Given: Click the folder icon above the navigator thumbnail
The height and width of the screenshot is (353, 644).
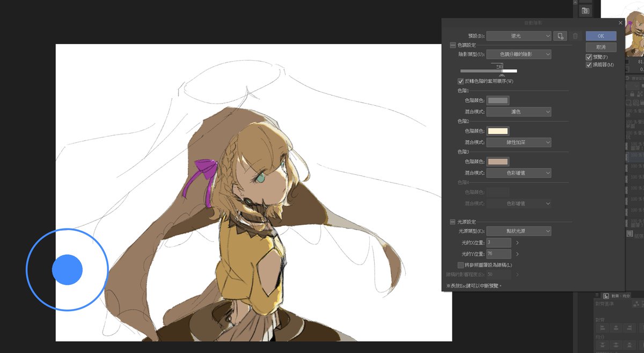Looking at the screenshot, I should (585, 11).
